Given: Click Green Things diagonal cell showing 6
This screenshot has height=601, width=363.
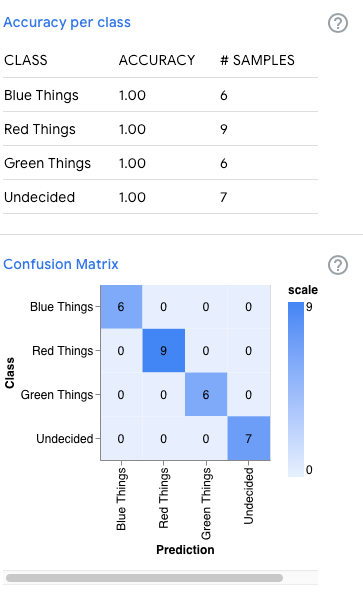Looking at the screenshot, I should point(206,395).
